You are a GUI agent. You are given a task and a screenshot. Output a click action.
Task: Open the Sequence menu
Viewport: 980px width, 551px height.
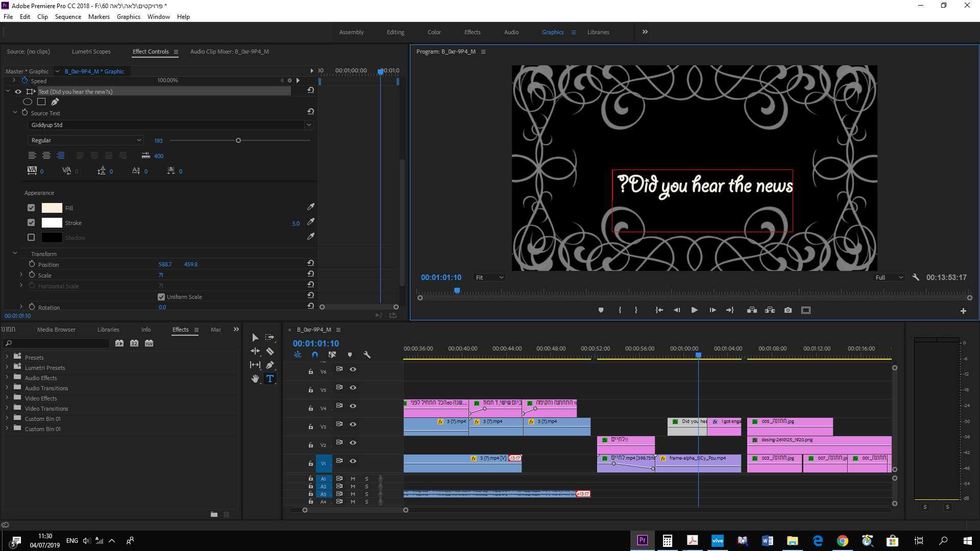tap(68, 17)
